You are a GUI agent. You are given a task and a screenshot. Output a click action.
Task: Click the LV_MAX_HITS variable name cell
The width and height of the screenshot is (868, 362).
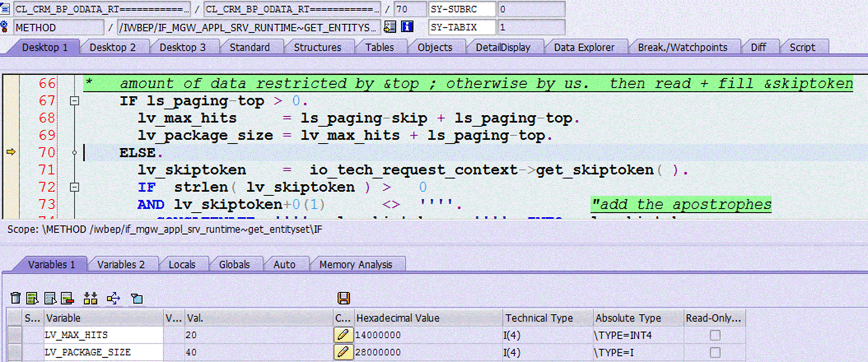pos(103,335)
